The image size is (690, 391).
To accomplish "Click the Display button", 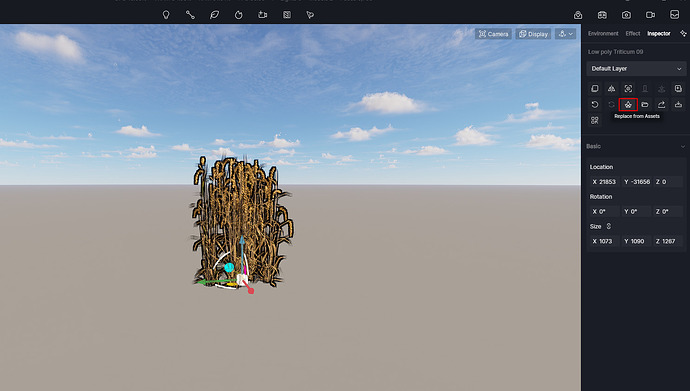I will tap(533, 34).
